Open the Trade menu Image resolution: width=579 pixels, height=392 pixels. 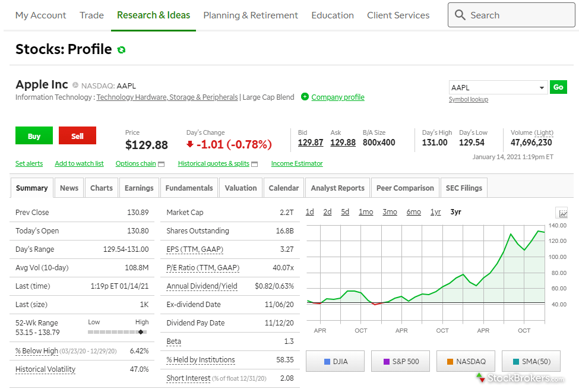pyautogui.click(x=91, y=15)
